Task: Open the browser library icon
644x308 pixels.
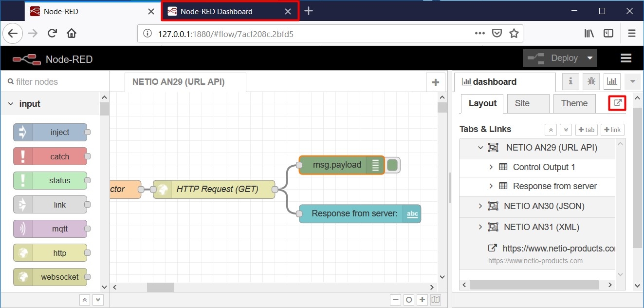Action: tap(589, 33)
